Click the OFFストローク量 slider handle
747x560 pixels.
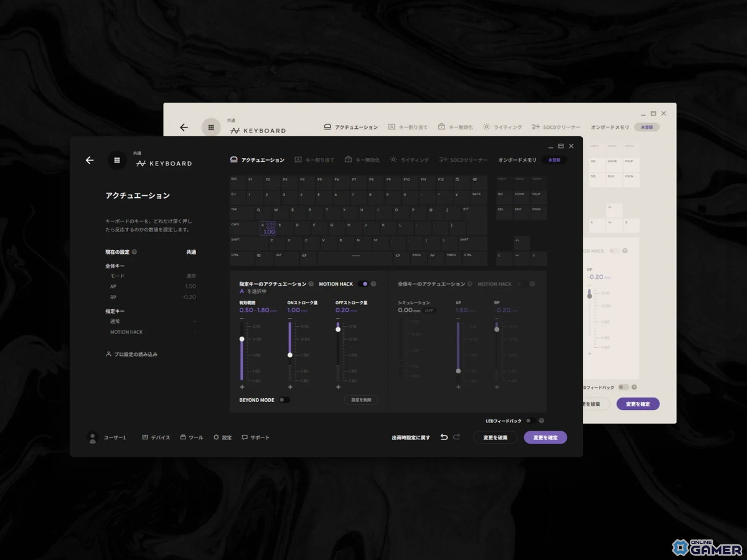point(338,329)
